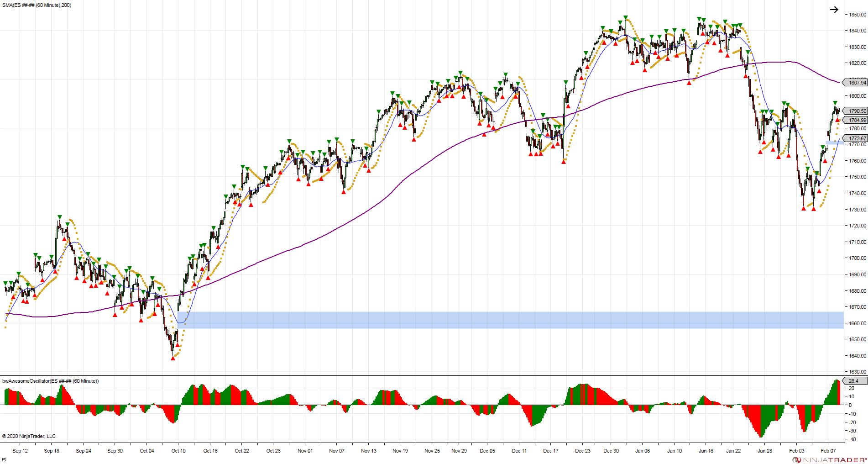Screen dimensions: 868x464
Task: Select the SMA 200 indicator label
Action: pos(37,5)
